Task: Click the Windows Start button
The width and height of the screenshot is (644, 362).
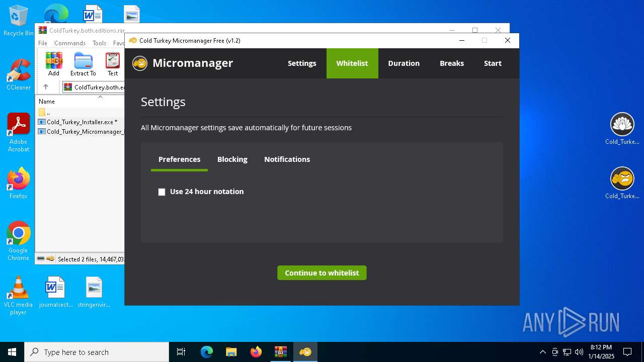Action: (12, 352)
